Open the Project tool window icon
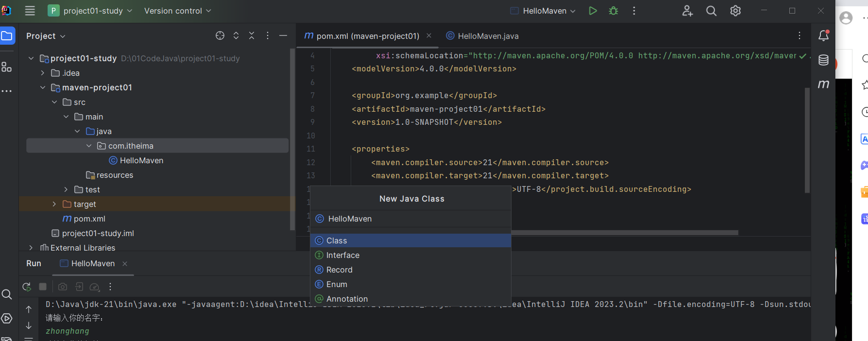Viewport: 868px width, 341px height. [x=7, y=35]
